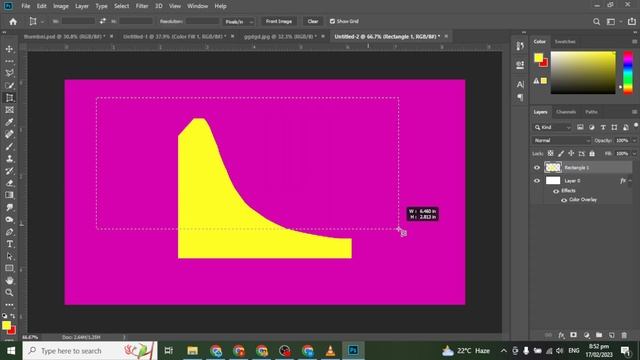Image resolution: width=640 pixels, height=360 pixels.
Task: Create a new layer group
Action: point(599,335)
